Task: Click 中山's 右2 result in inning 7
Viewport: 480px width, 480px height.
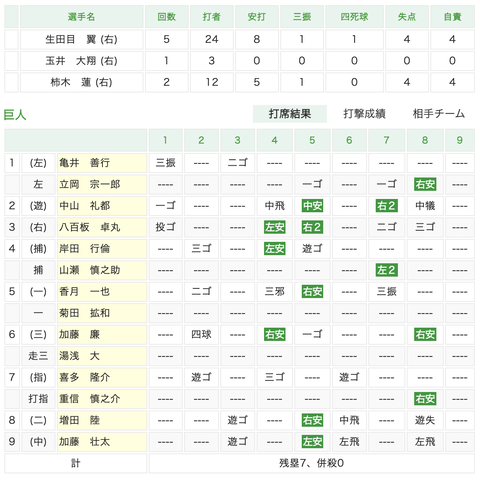Action: (x=386, y=206)
